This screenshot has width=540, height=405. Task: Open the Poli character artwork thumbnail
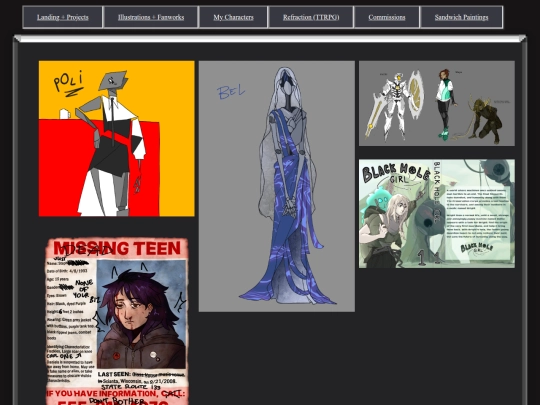click(x=116, y=139)
